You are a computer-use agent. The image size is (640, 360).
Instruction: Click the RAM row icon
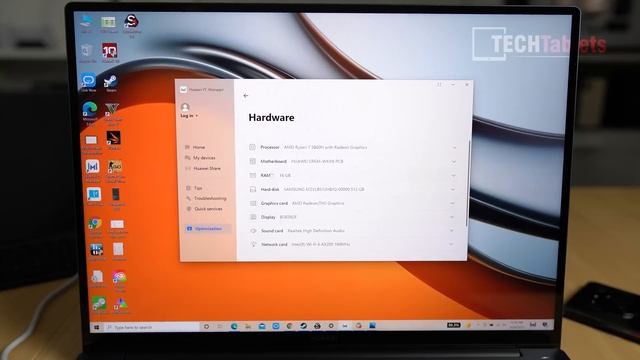click(253, 175)
